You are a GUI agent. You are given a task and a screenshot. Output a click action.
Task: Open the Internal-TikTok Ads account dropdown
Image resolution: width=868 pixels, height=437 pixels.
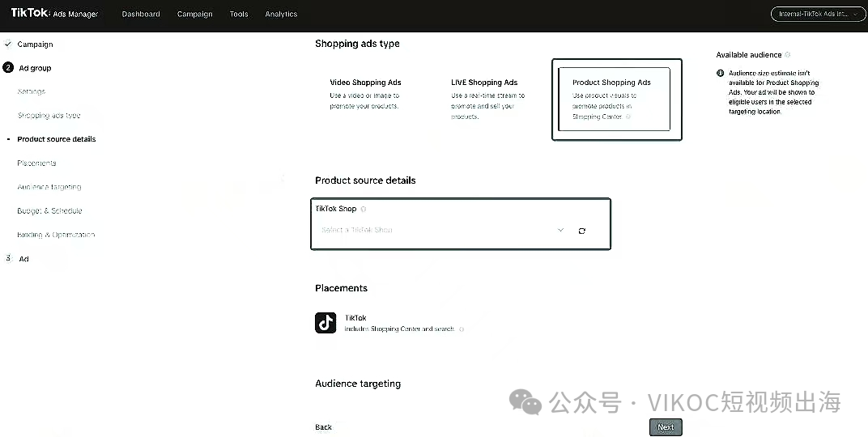tap(818, 14)
